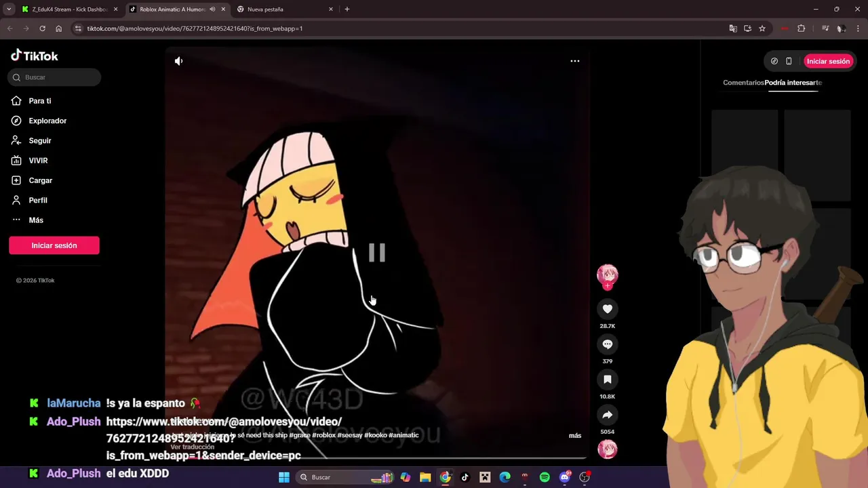Viewport: 868px width, 488px height.
Task: Mute the Roblox Animatic tab audio icon
Action: (213, 9)
